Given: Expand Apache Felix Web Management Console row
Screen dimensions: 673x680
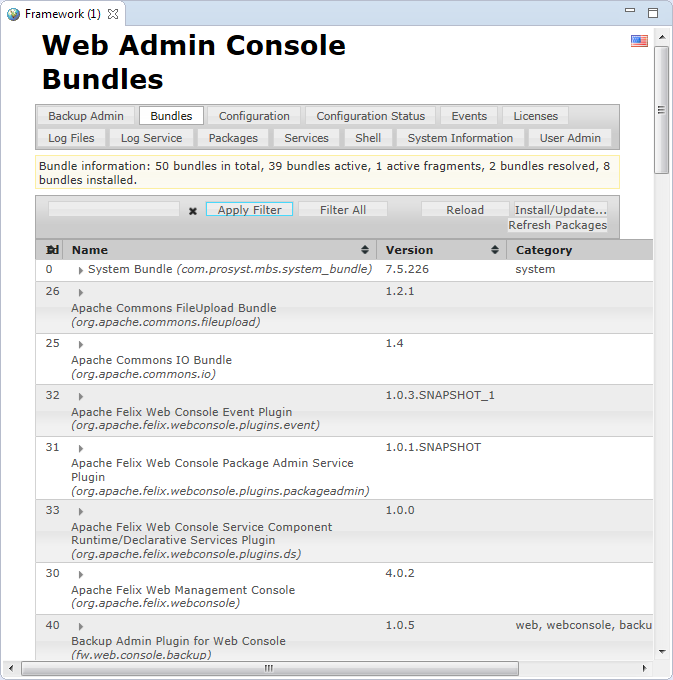Looking at the screenshot, I should coord(81,574).
